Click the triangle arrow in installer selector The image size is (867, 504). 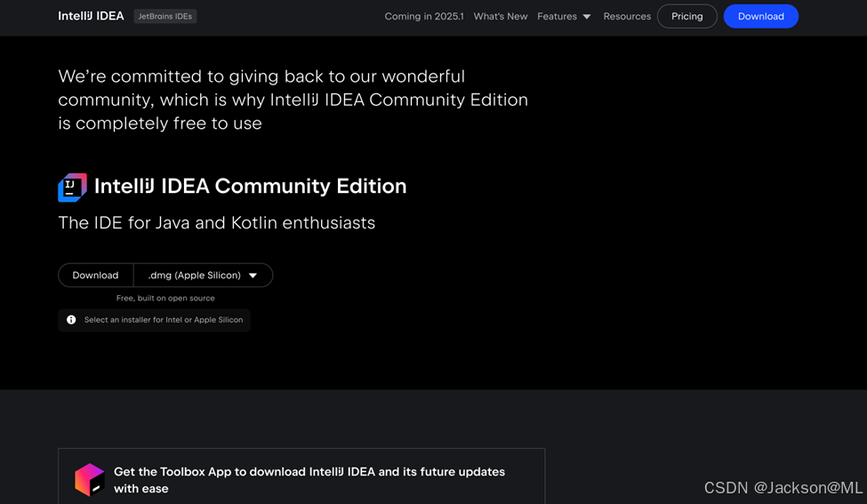coord(253,276)
